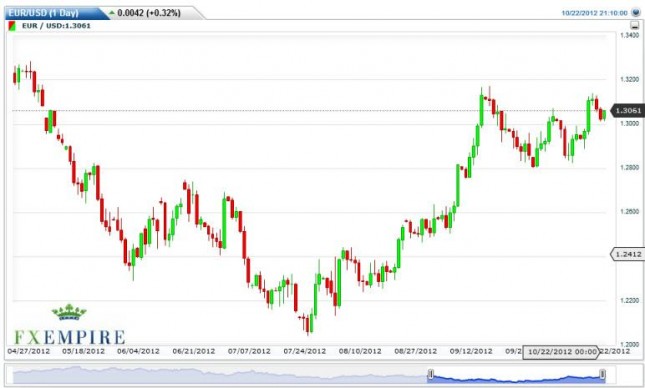The width and height of the screenshot is (645, 388).
Task: Click the globe icon next to the timestamp
Action: (636, 13)
